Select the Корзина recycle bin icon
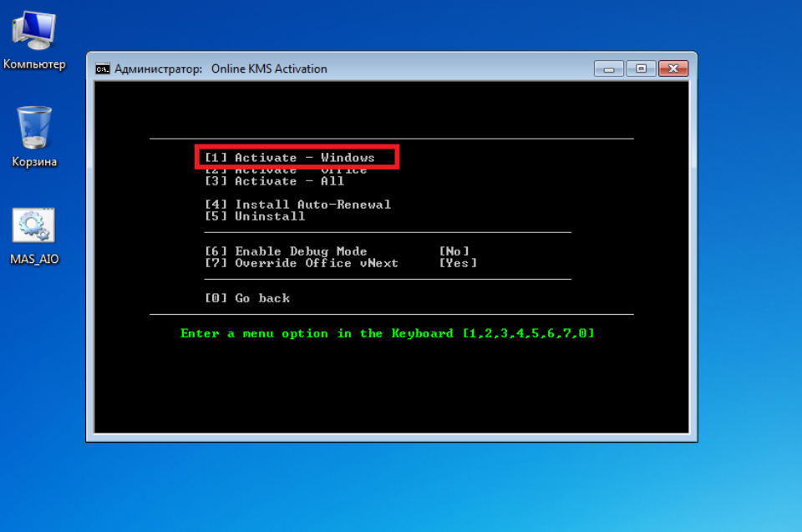802x532 pixels. [x=34, y=128]
